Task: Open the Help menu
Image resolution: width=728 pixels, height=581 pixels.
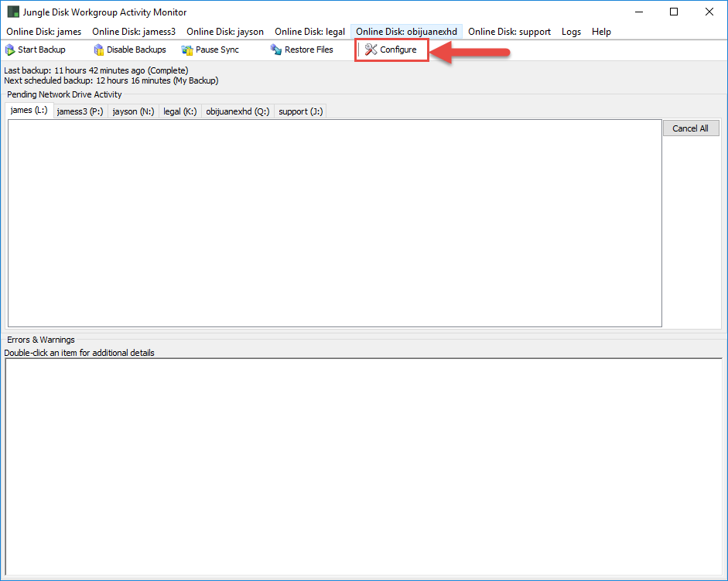Action: [x=601, y=32]
